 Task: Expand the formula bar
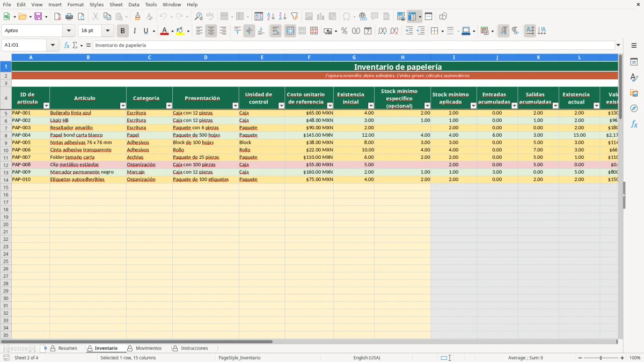click(618, 45)
